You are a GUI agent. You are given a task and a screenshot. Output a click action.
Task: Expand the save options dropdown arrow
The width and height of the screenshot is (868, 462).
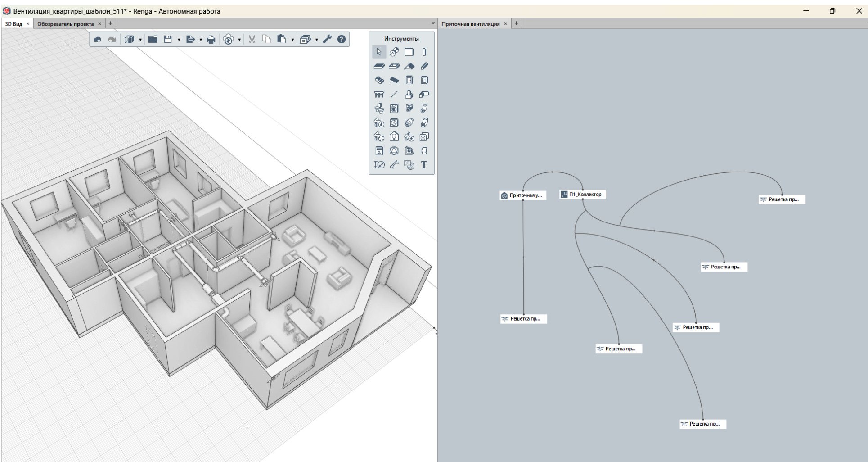pyautogui.click(x=179, y=40)
